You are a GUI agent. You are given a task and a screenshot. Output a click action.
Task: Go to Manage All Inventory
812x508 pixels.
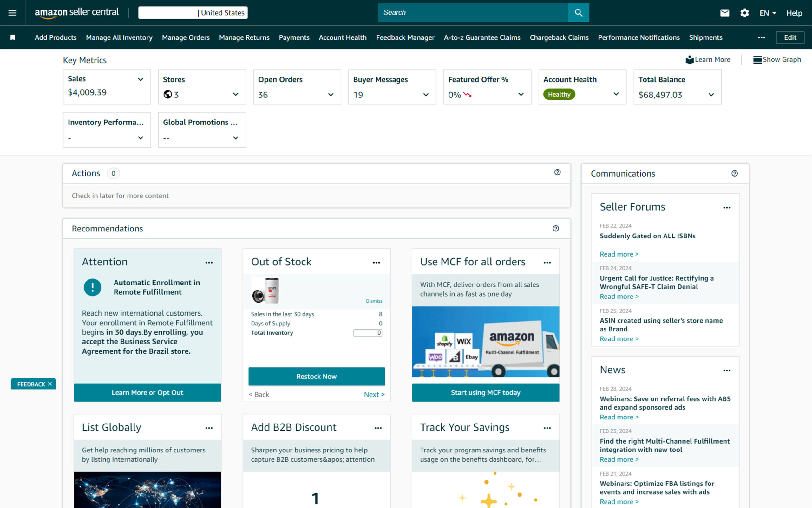click(119, 37)
